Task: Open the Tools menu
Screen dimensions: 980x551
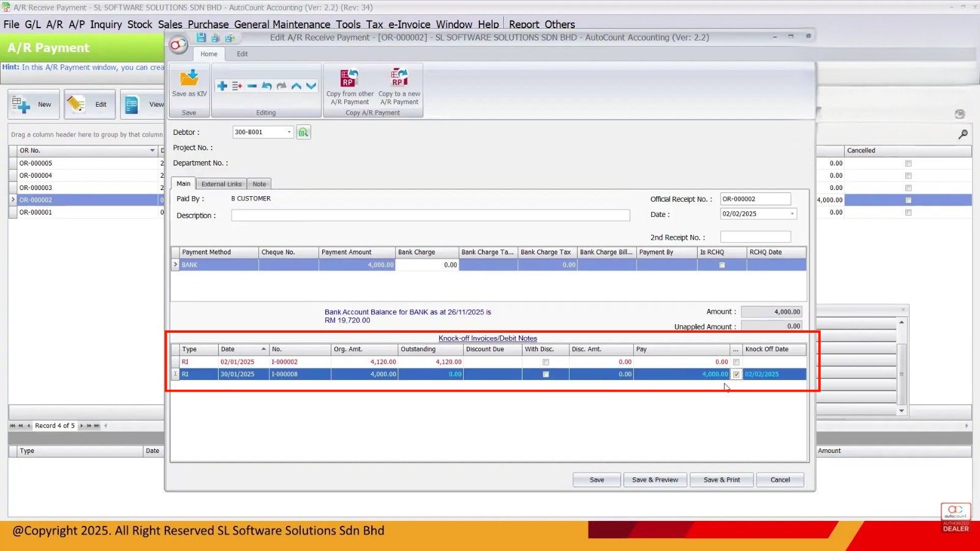Action: (348, 25)
